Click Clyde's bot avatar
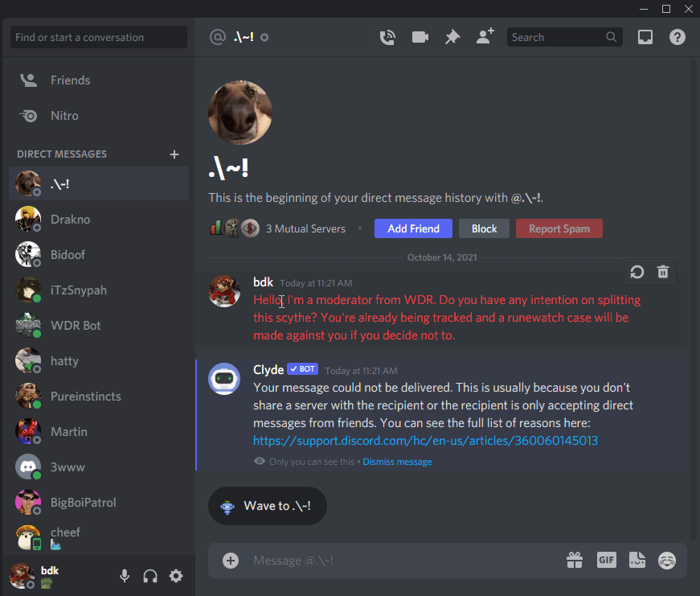Image resolution: width=700 pixels, height=596 pixels. click(224, 379)
